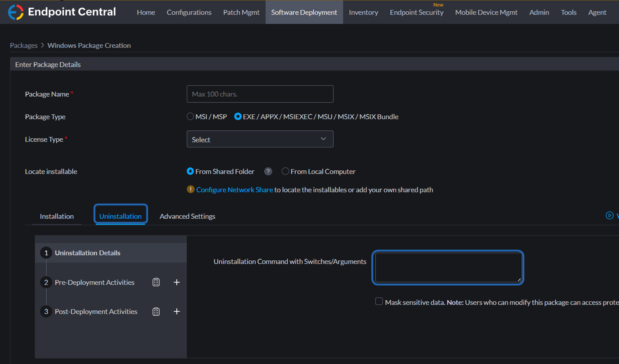
Task: Click the help question mark next to From Shared Folder
Action: (268, 172)
